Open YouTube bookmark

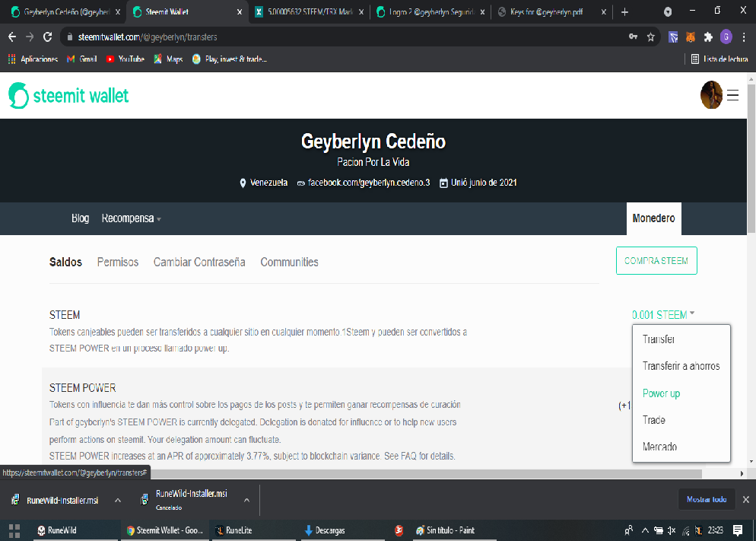pyautogui.click(x=125, y=59)
